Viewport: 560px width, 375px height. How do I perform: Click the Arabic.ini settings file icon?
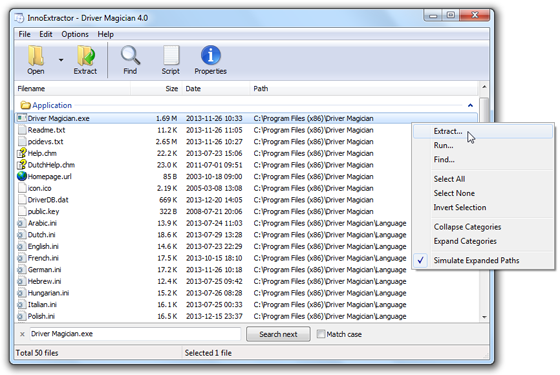[x=22, y=223]
